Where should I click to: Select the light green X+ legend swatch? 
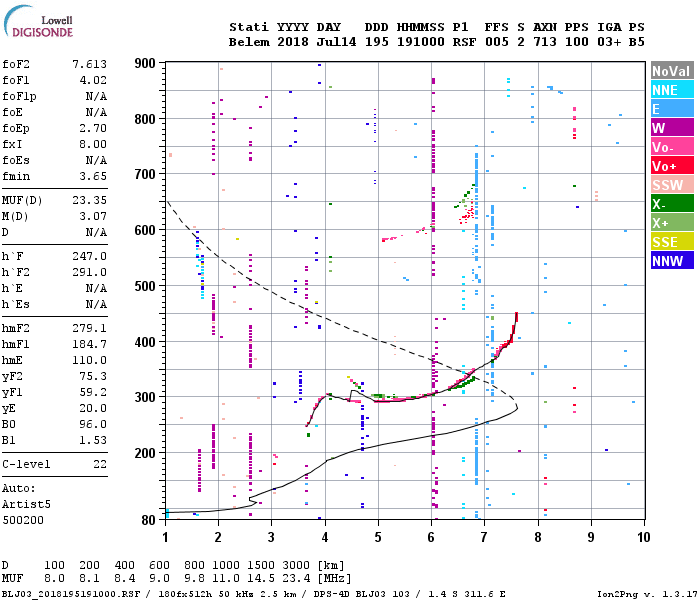click(672, 222)
